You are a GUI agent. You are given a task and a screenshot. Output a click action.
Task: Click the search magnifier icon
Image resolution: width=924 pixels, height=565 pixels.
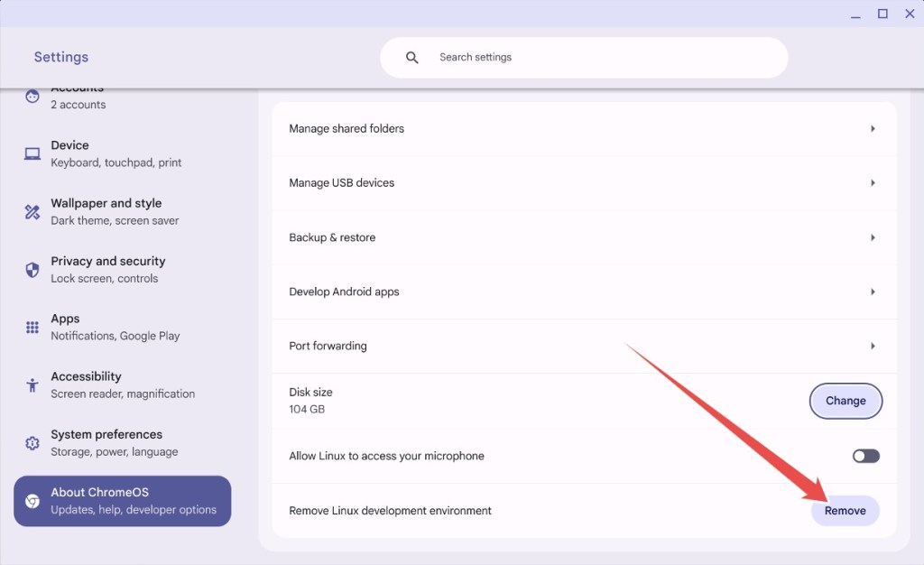point(411,57)
